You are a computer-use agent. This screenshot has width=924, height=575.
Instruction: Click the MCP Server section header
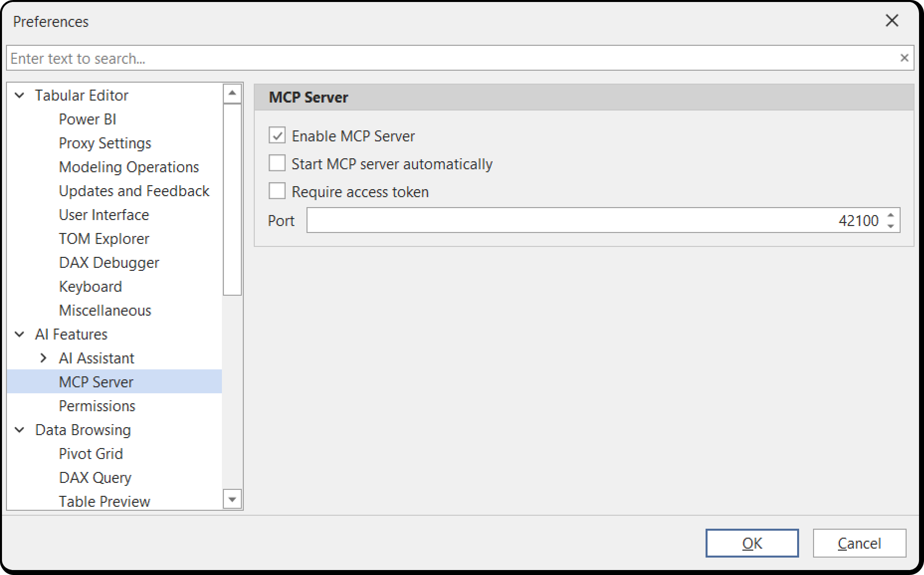[x=584, y=97]
